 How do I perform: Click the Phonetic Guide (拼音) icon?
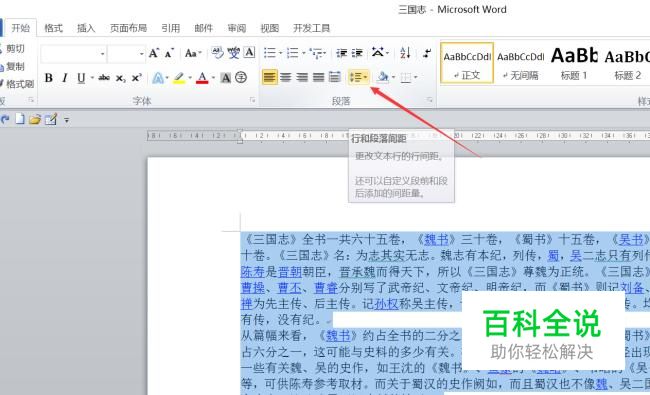(233, 53)
